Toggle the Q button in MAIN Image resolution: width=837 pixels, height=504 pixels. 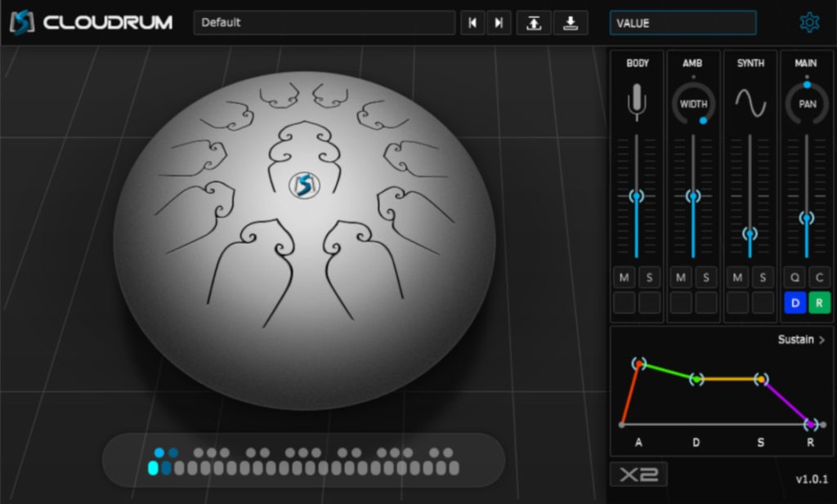pyautogui.click(x=794, y=278)
